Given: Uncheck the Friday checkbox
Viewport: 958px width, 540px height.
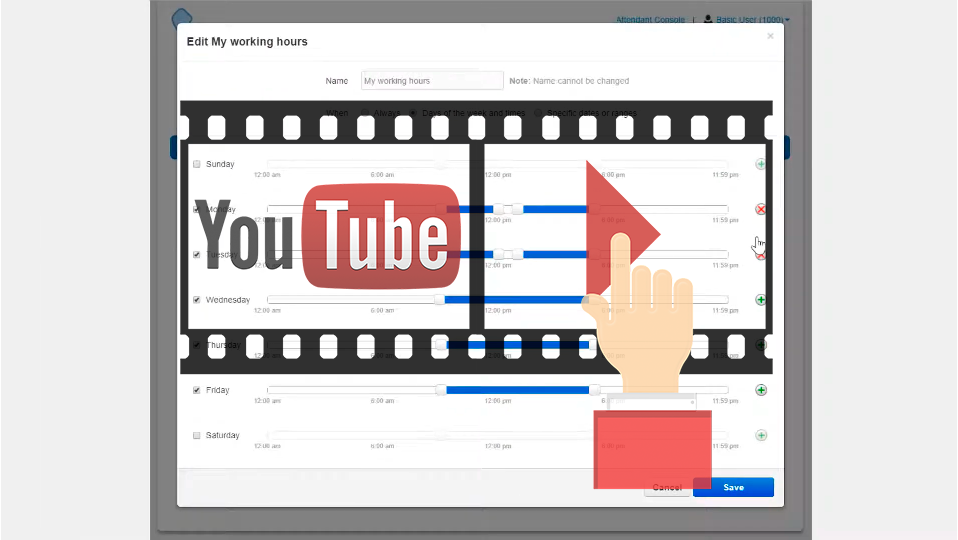Looking at the screenshot, I should pyautogui.click(x=197, y=390).
